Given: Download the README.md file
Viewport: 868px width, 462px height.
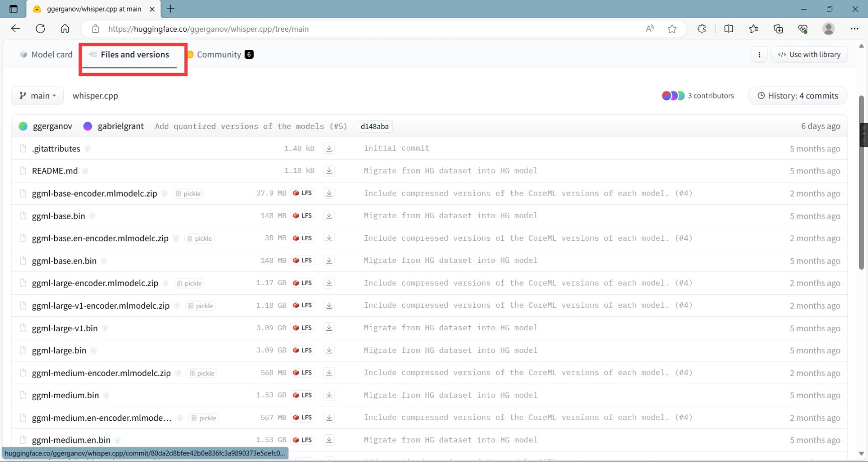Looking at the screenshot, I should click(x=329, y=171).
